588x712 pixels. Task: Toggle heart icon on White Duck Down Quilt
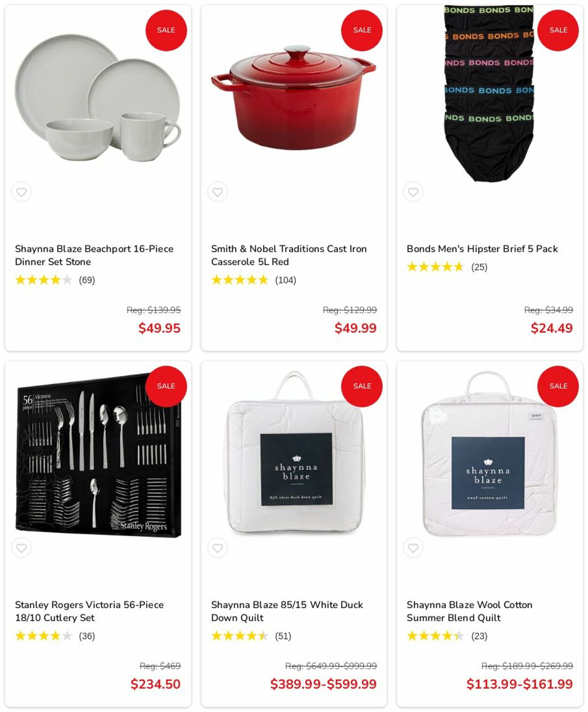click(x=217, y=548)
